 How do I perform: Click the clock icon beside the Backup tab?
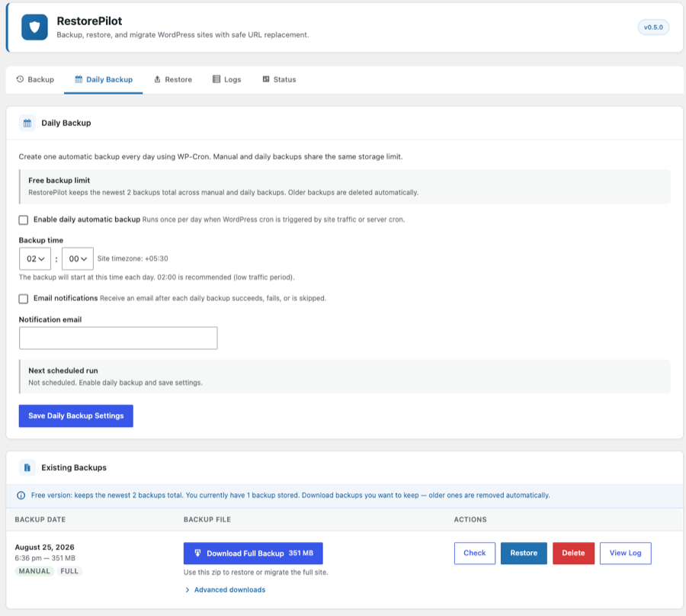coord(20,79)
